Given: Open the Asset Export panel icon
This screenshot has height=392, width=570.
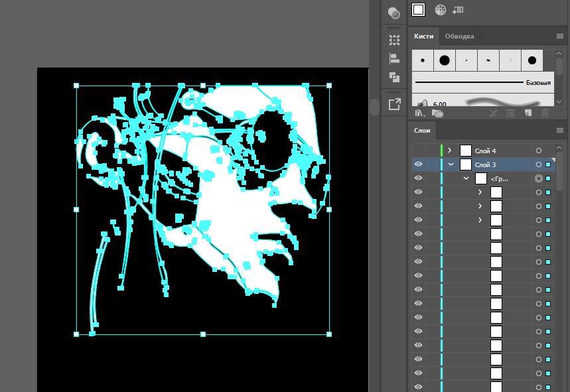Looking at the screenshot, I should pyautogui.click(x=394, y=104).
